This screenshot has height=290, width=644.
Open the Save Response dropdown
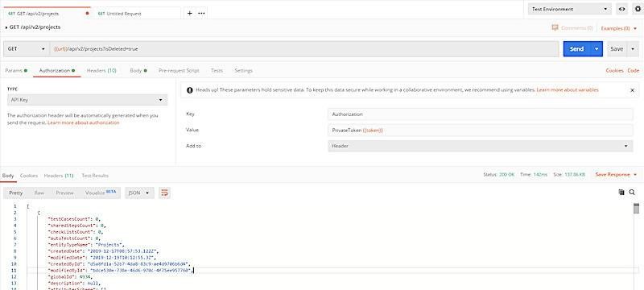click(x=616, y=175)
